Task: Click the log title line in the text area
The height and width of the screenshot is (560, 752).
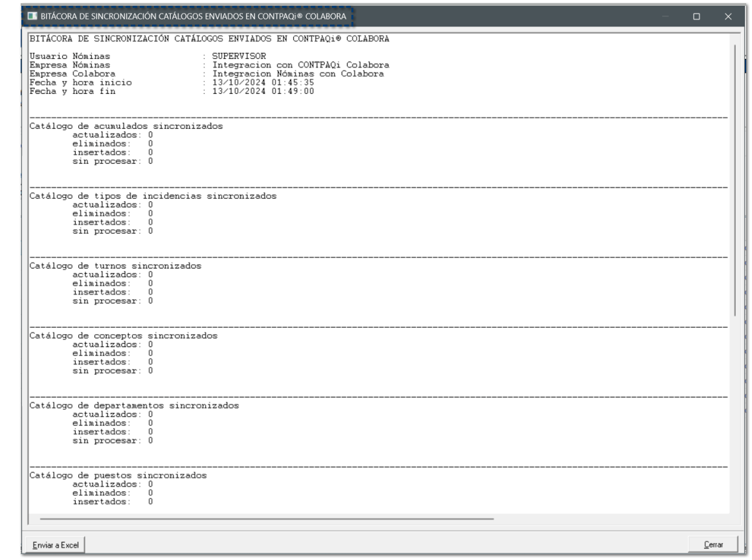Action: tap(209, 39)
